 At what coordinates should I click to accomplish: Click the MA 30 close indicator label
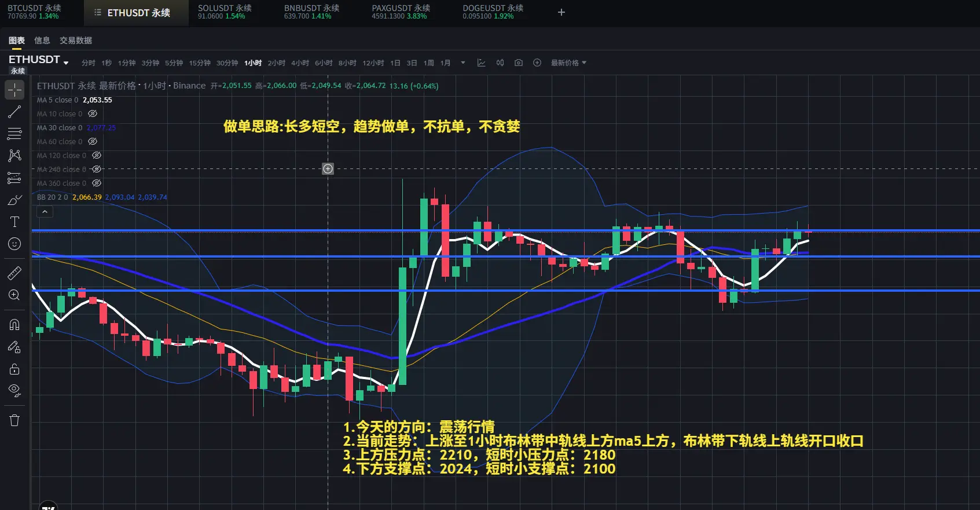60,128
